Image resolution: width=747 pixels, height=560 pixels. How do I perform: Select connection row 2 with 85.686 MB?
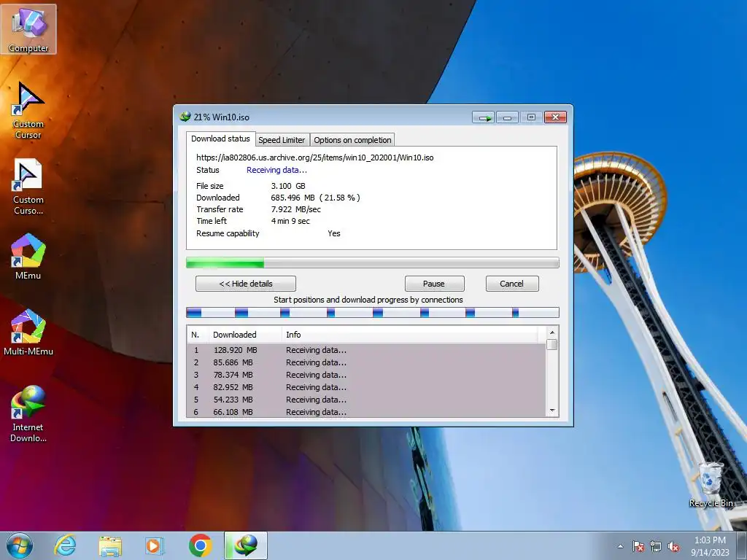point(366,362)
